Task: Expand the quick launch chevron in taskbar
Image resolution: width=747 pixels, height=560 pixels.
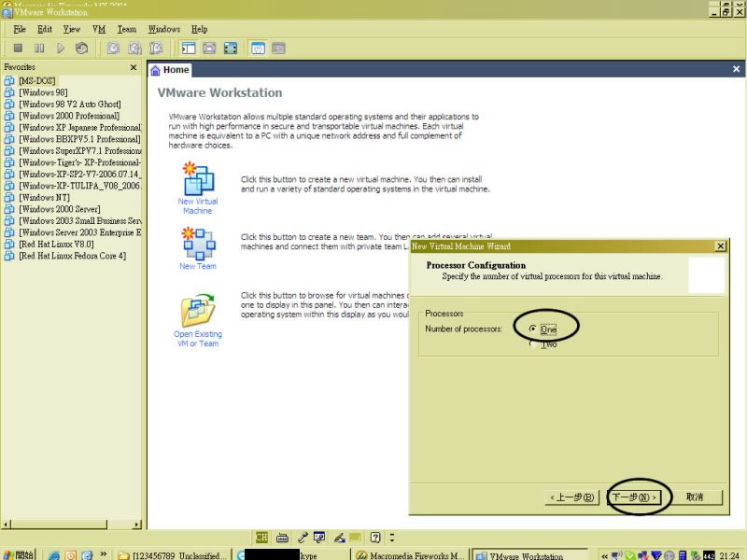Action: [103, 554]
